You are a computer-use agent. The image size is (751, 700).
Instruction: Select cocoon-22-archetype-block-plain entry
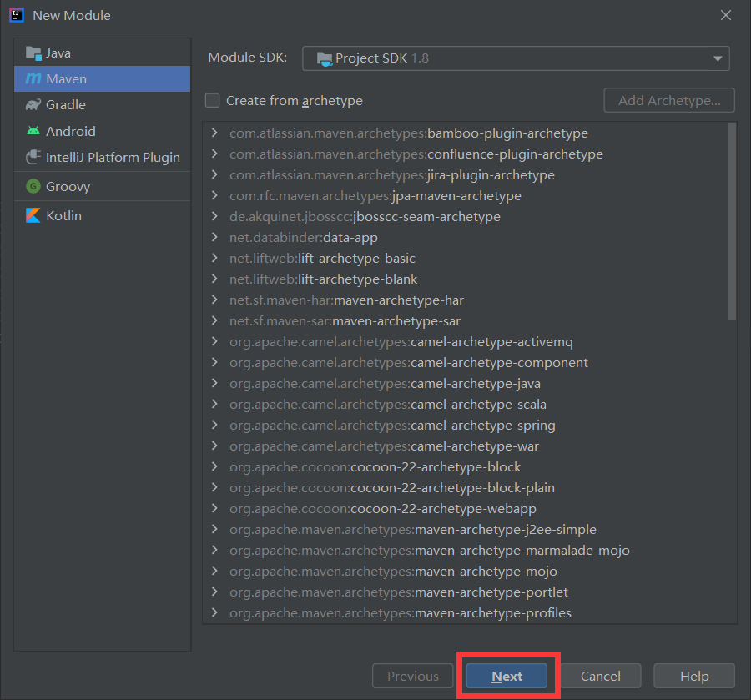[x=392, y=487]
